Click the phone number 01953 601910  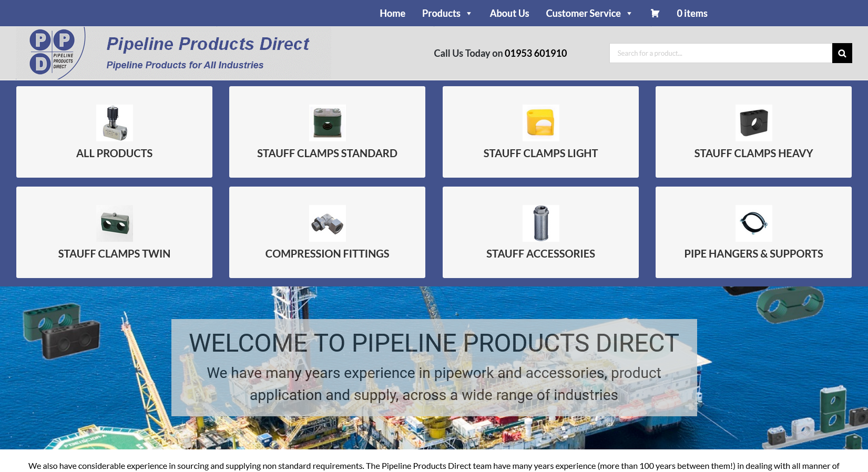coord(535,53)
